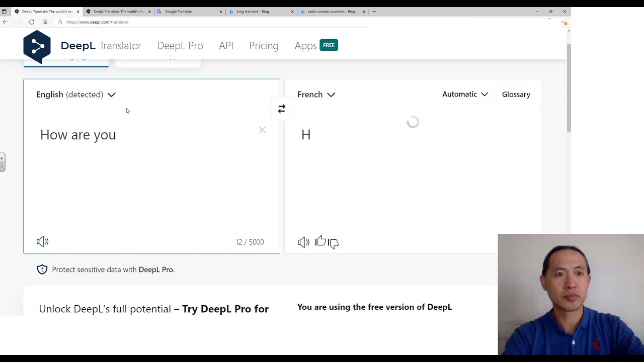Close the first DeepL Translate tab

coord(78,12)
